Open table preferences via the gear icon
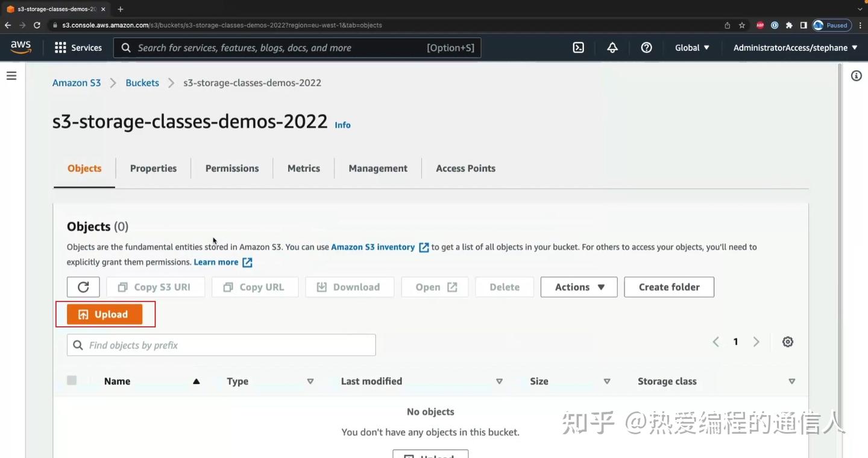The height and width of the screenshot is (458, 868). click(787, 342)
